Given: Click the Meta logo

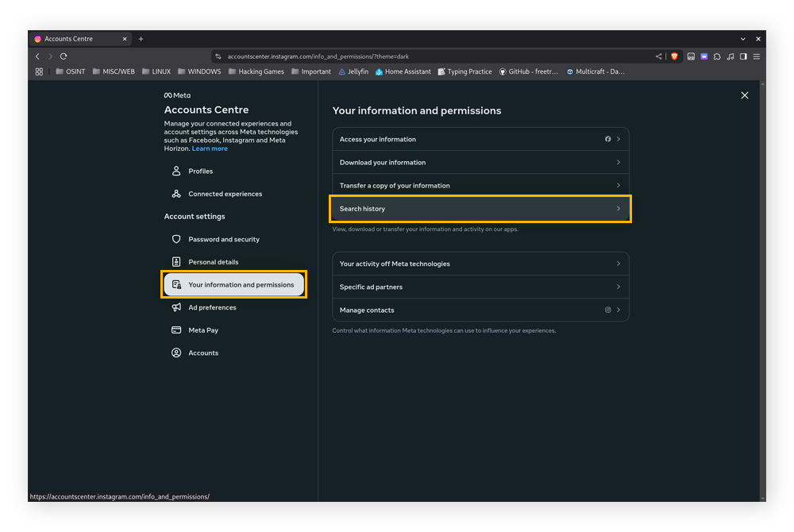Looking at the screenshot, I should click(177, 95).
